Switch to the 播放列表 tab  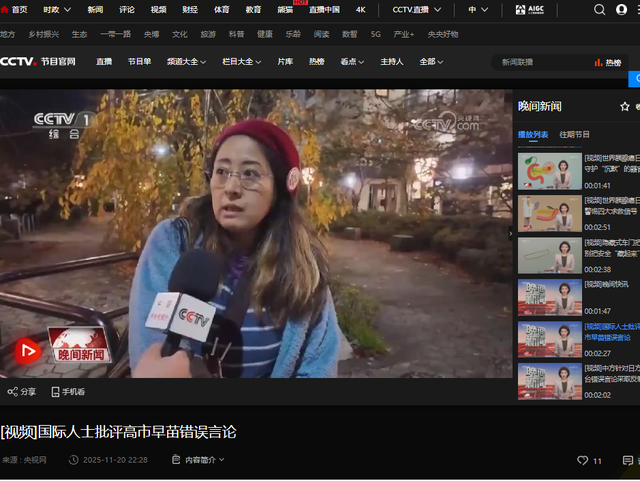(x=533, y=134)
